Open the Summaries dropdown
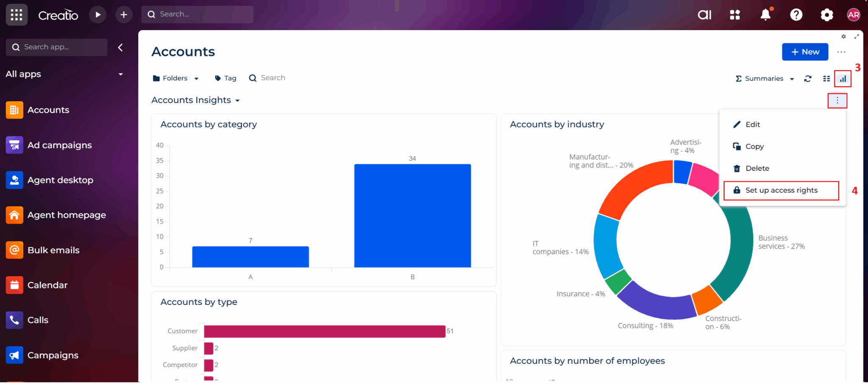The height and width of the screenshot is (385, 868). 763,78
